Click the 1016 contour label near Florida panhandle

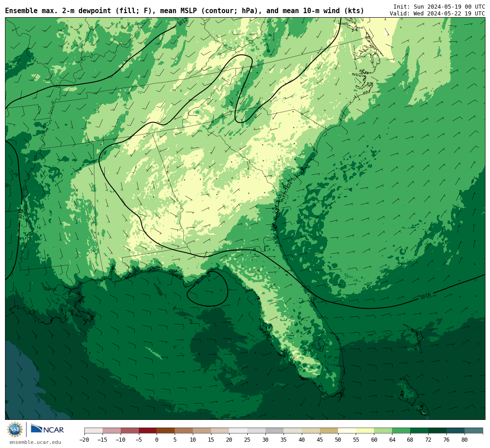point(201,279)
